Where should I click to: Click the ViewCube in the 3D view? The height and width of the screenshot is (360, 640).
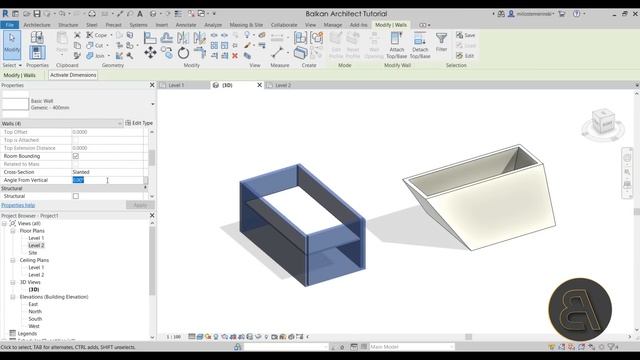tap(603, 121)
